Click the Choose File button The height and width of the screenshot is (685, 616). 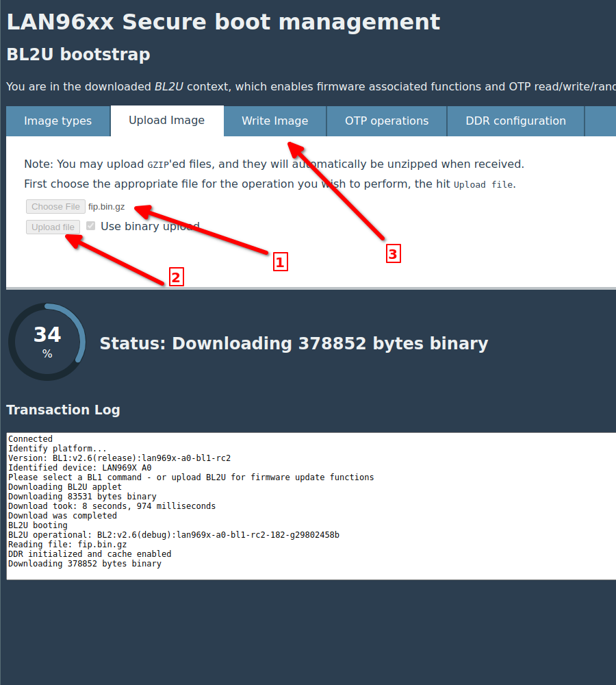(x=55, y=206)
